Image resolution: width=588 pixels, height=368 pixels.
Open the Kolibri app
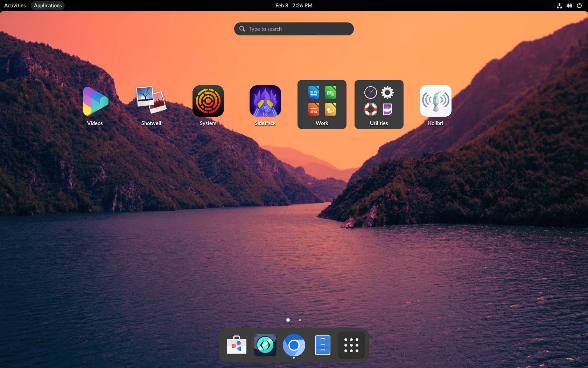435,101
